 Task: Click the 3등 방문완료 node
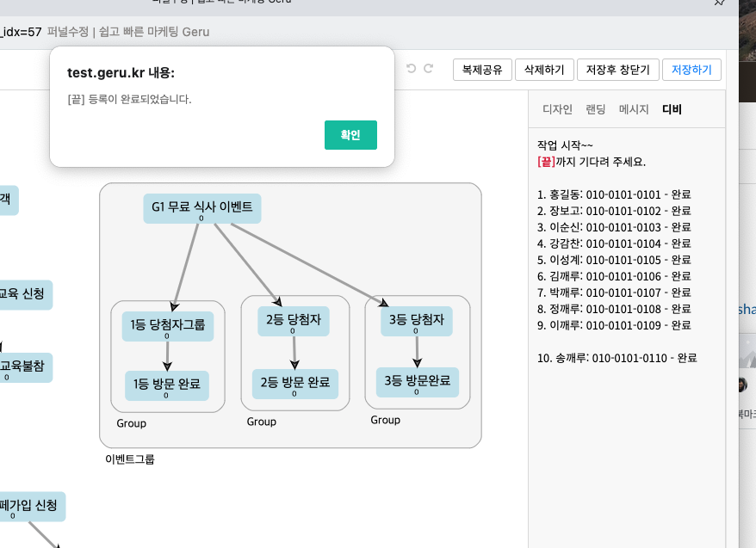(418, 382)
